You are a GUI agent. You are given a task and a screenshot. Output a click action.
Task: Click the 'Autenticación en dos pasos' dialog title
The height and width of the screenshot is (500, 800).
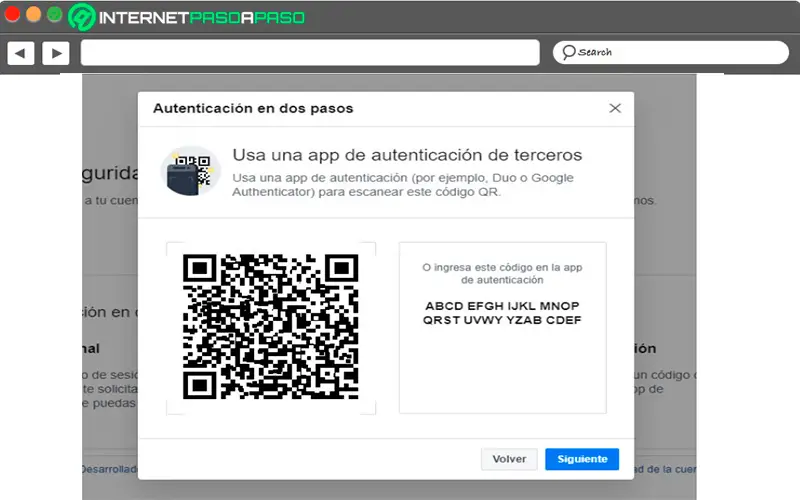click(x=253, y=109)
